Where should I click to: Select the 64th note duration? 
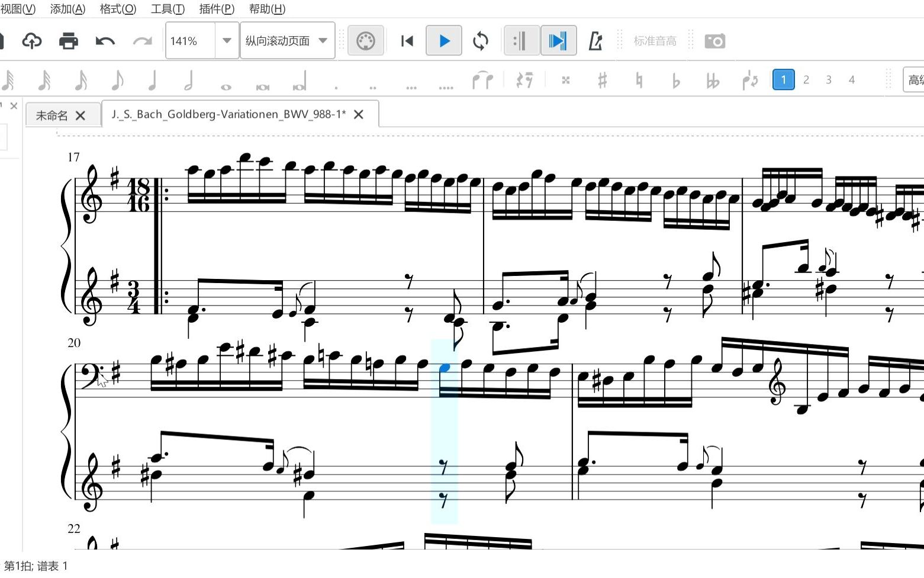click(8, 80)
